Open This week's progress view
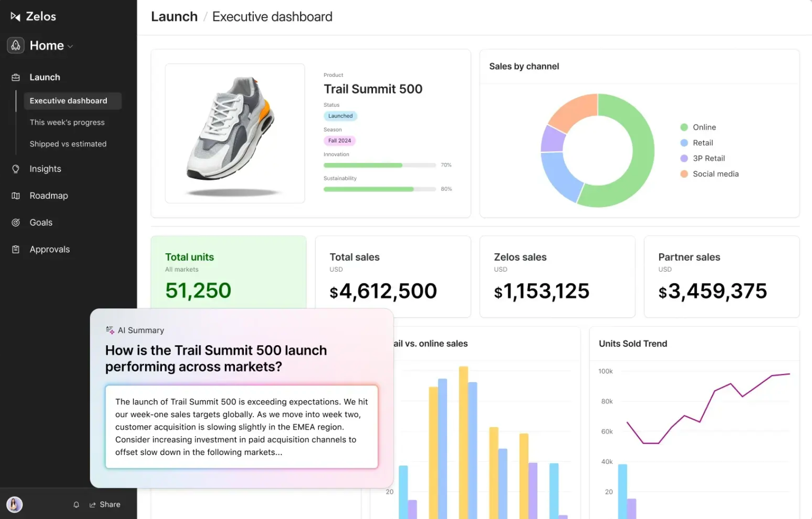Screen dimensions: 812x519 click(67, 122)
